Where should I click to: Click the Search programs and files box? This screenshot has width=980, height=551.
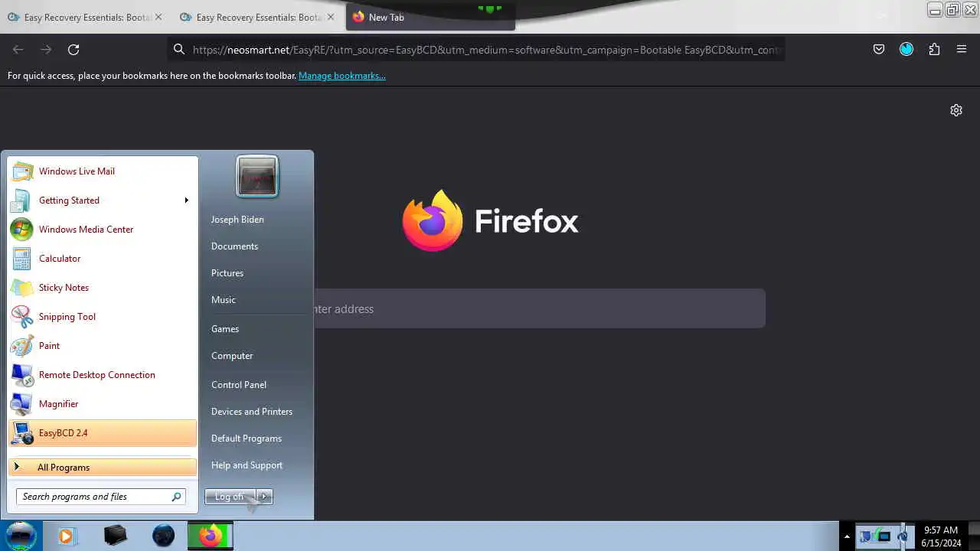[x=100, y=497]
